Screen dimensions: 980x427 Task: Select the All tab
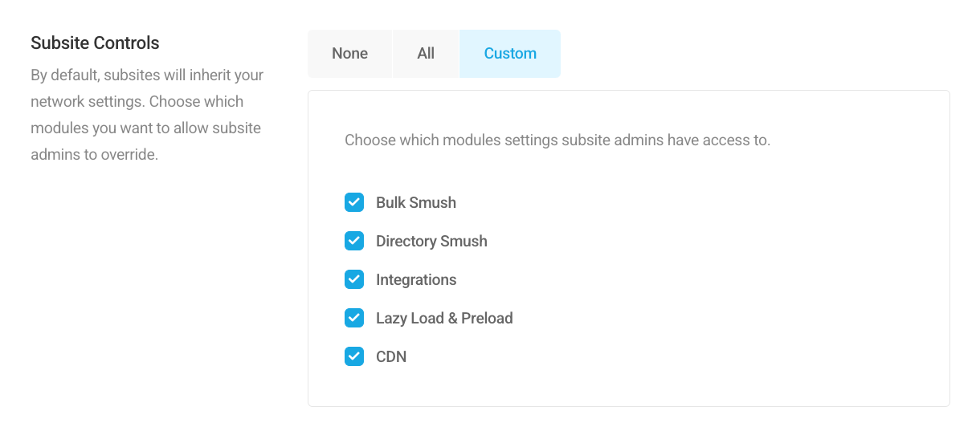[426, 54]
